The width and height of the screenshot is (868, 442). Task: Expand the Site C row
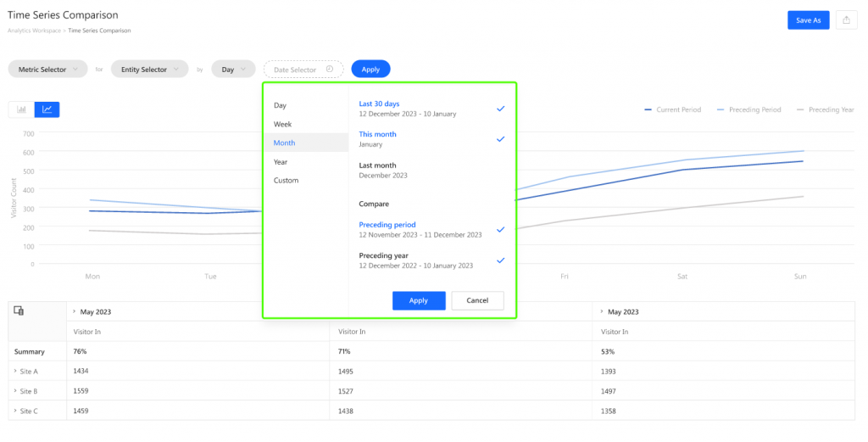click(14, 411)
